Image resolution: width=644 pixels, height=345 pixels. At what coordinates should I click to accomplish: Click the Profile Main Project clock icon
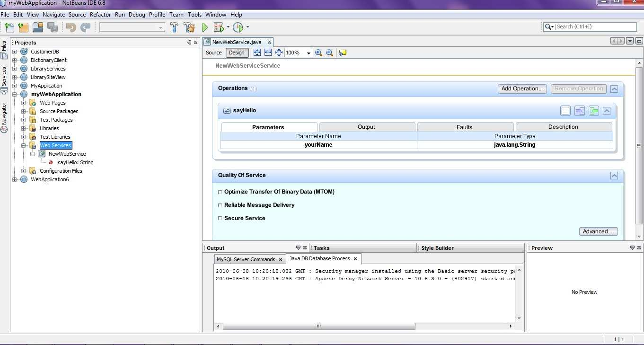tap(238, 27)
